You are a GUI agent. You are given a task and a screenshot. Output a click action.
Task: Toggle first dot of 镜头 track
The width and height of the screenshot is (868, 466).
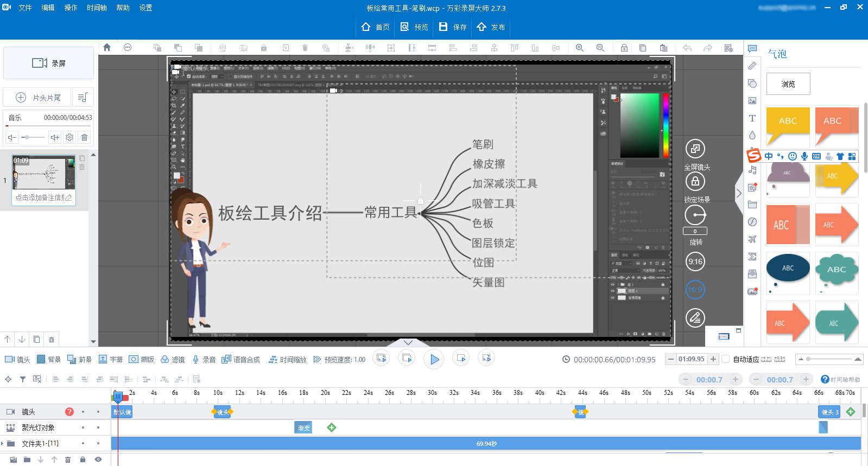pyautogui.click(x=83, y=412)
